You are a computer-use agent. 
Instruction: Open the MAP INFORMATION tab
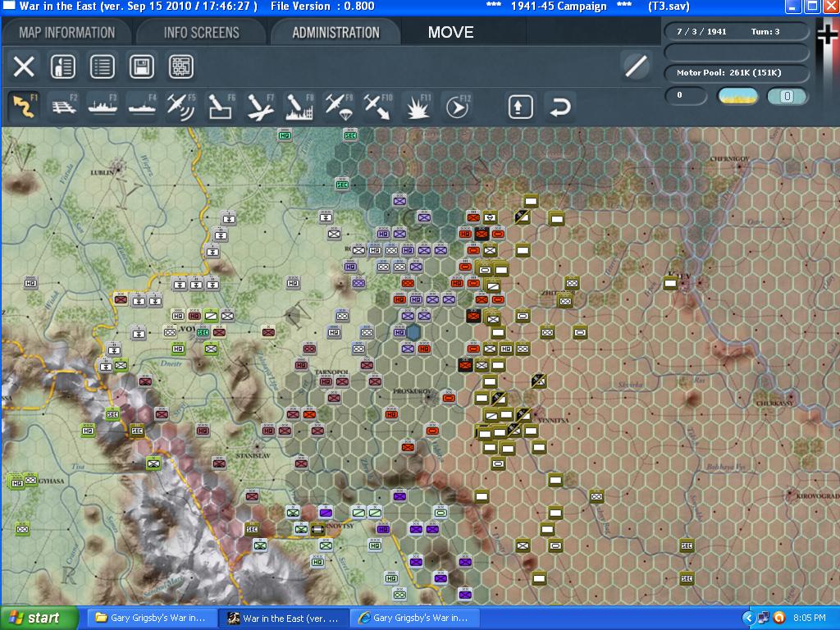[x=67, y=33]
